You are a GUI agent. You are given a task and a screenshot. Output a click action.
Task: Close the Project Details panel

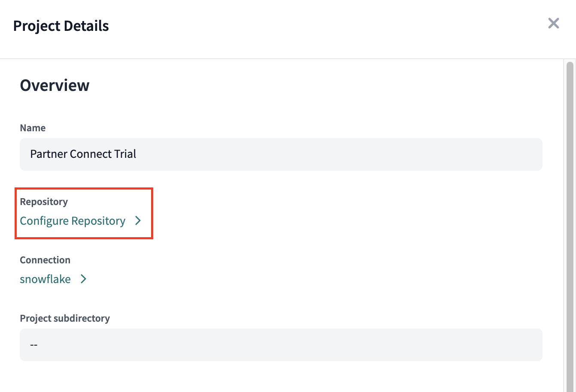point(554,24)
